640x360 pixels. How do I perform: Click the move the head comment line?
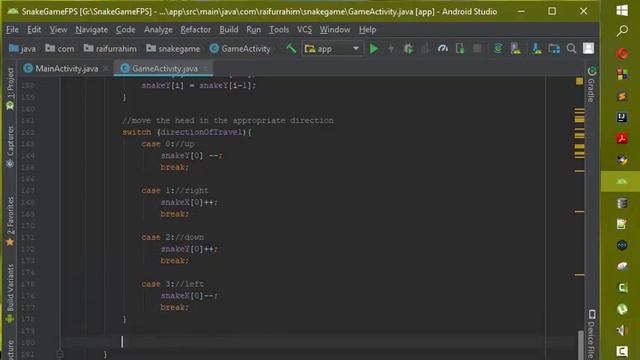(x=228, y=120)
